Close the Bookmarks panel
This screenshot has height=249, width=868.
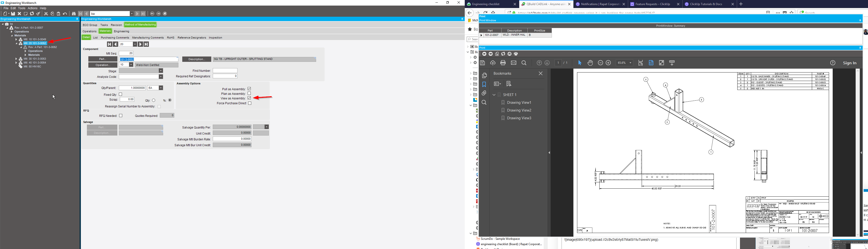[541, 73]
